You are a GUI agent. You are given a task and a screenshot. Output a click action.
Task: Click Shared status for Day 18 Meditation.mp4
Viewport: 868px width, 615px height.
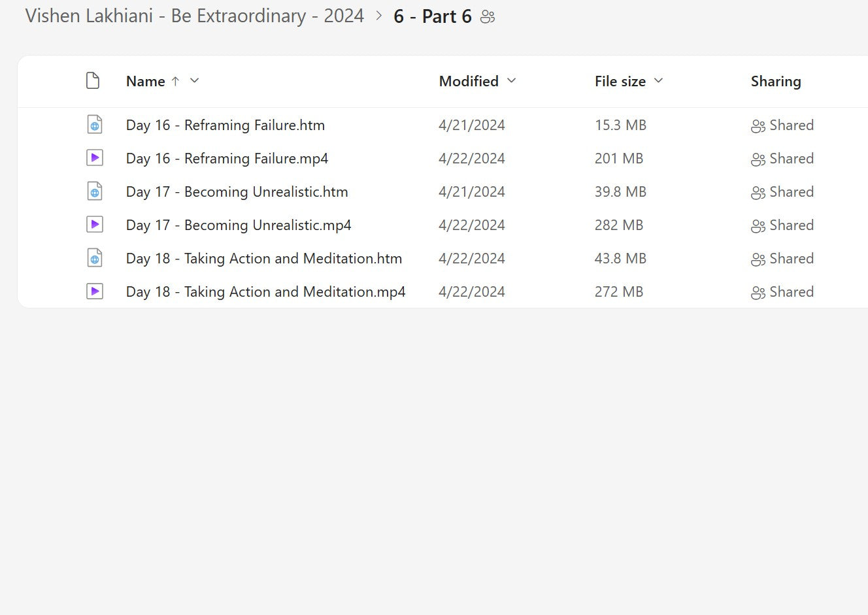(782, 291)
